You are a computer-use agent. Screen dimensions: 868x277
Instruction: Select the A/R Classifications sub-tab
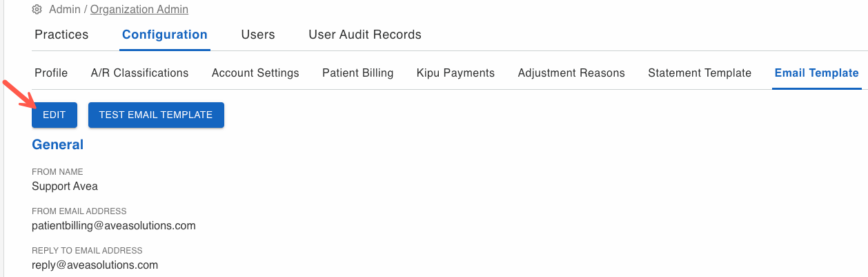pyautogui.click(x=139, y=73)
